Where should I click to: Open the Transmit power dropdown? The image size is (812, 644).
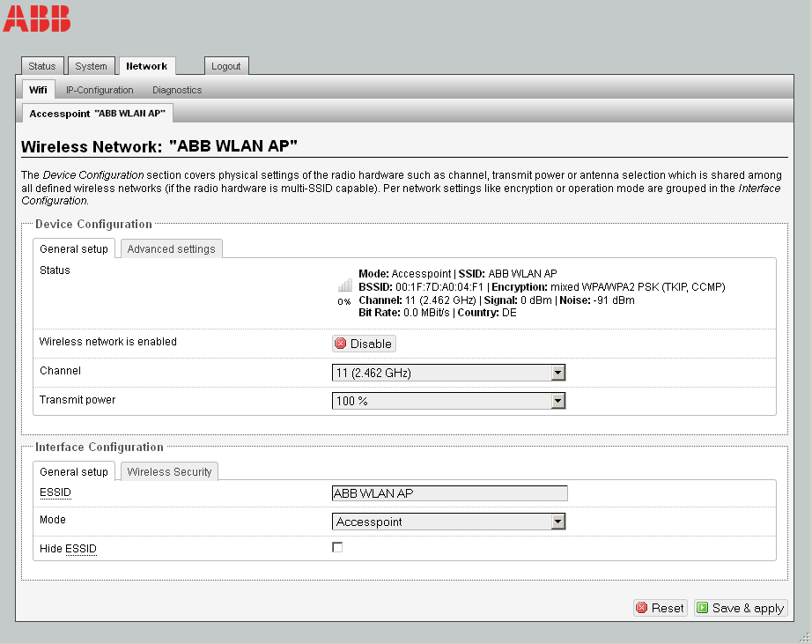(448, 401)
